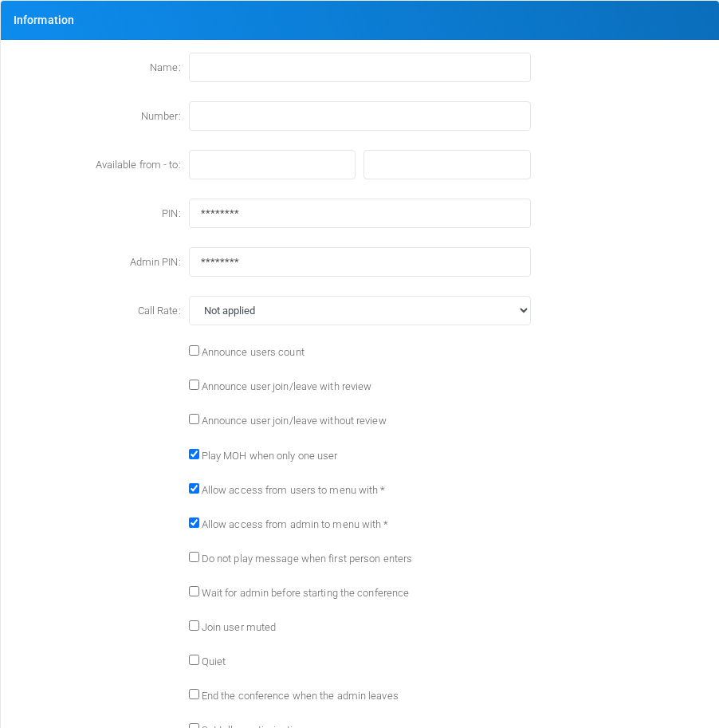Click the Call Rate label
Screen dimensions: 719x728
[x=159, y=311]
